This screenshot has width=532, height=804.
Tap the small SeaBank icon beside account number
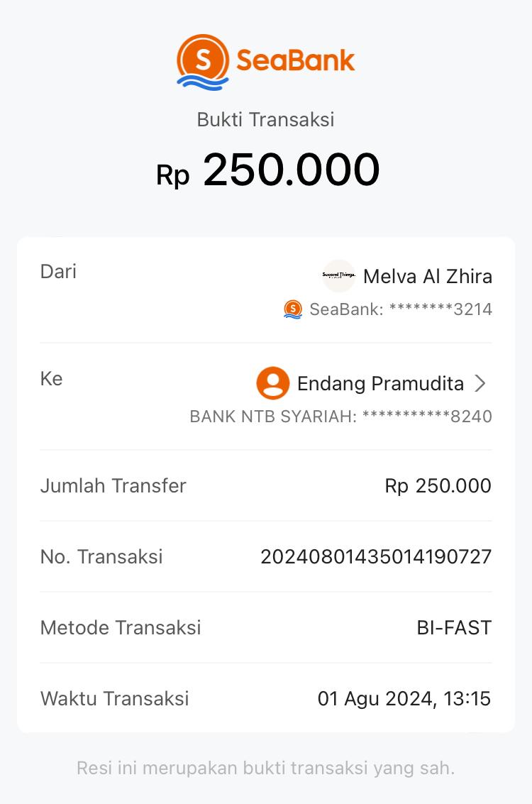tap(293, 309)
